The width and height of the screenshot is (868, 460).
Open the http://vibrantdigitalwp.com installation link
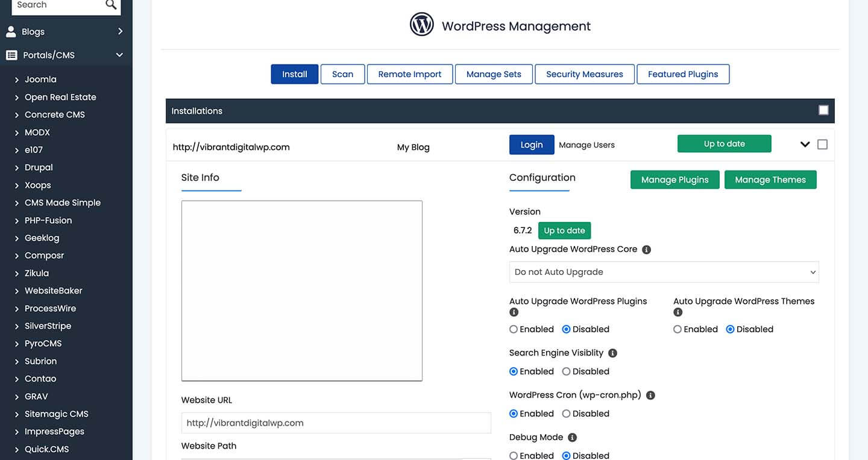231,147
